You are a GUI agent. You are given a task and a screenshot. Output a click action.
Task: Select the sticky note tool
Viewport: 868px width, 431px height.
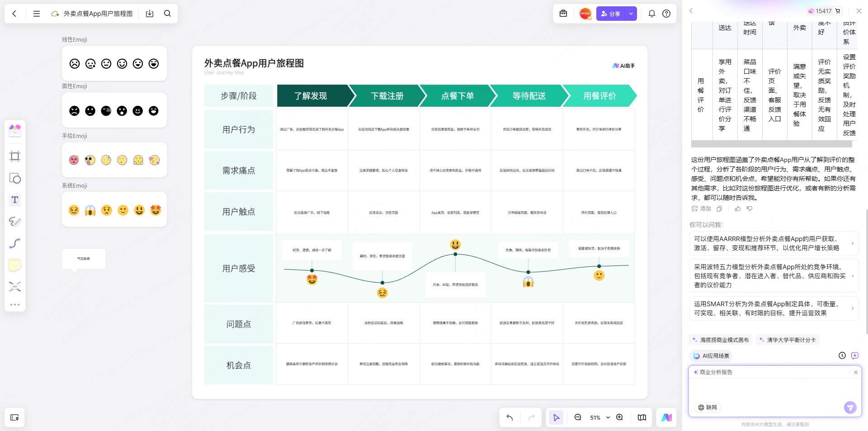tap(15, 265)
